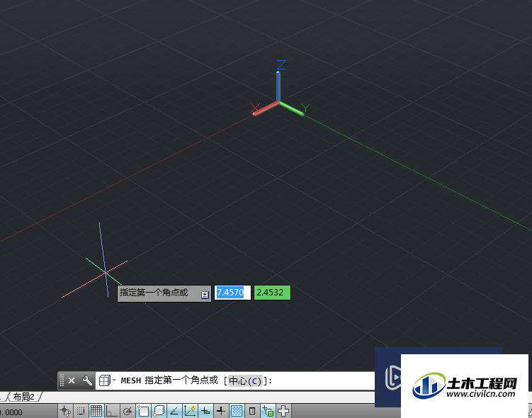Click the coordinates readout in status bar

(x=11, y=412)
